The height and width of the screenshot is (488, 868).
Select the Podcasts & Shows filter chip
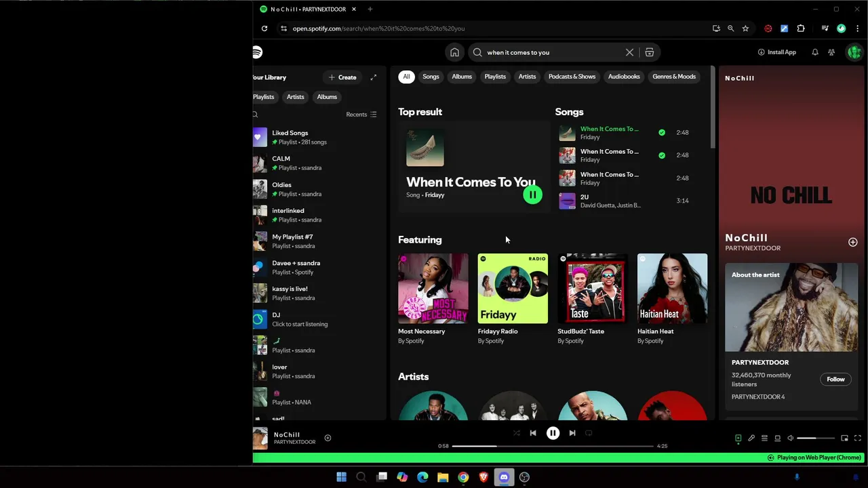[572, 77]
